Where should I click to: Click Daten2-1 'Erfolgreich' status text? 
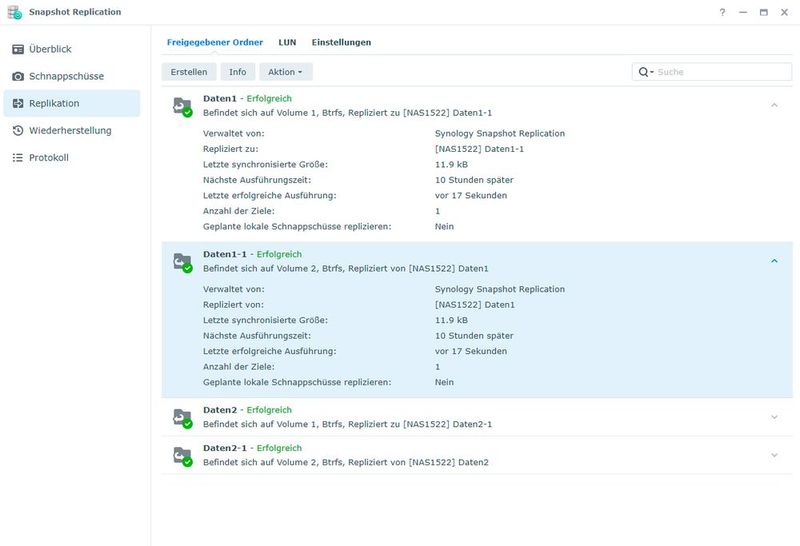(279, 448)
